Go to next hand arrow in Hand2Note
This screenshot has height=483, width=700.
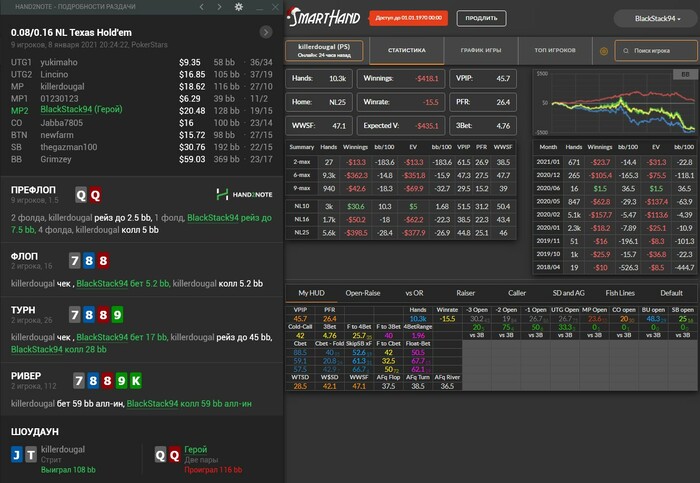pyautogui.click(x=219, y=7)
